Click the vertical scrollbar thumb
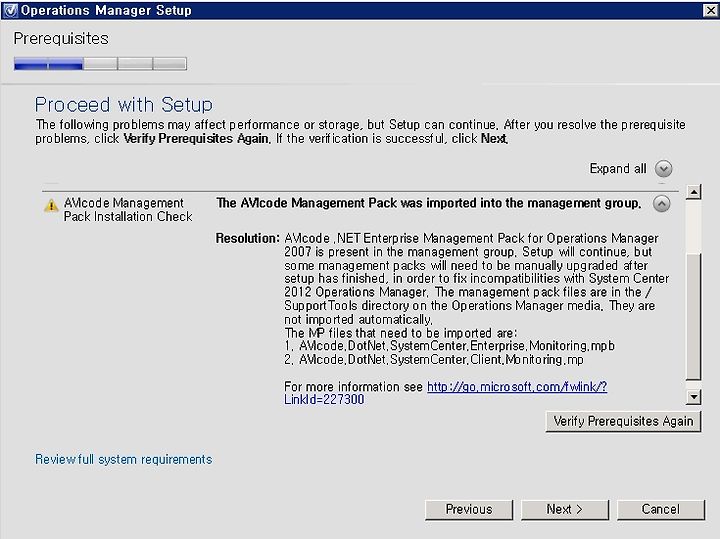Screen dimensions: 720x539 pos(693,316)
